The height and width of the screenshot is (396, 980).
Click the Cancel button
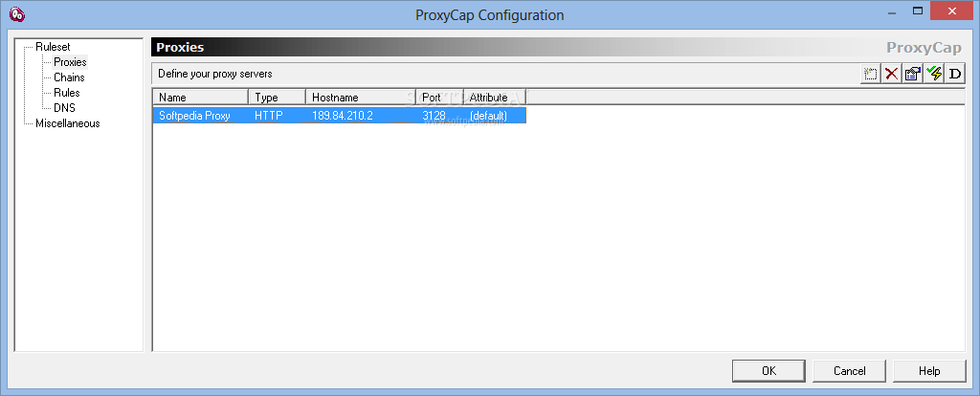click(x=850, y=370)
